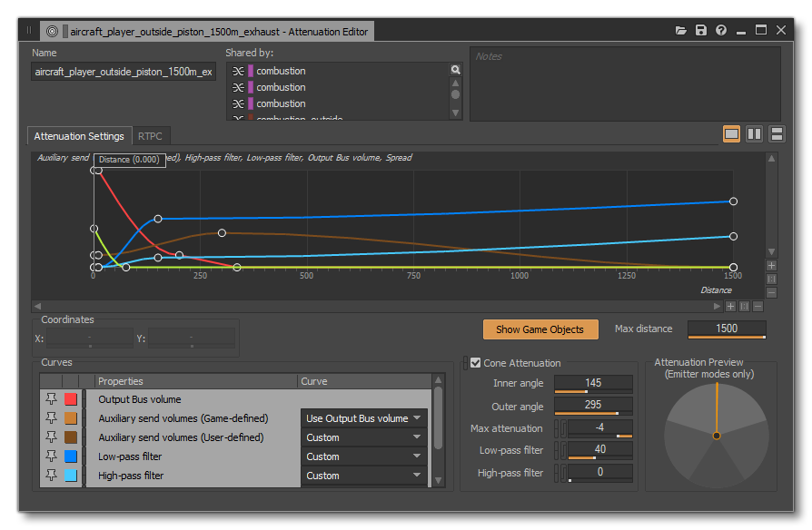The width and height of the screenshot is (812, 530).
Task: Click the red Output Bus volume color swatch
Action: [71, 399]
